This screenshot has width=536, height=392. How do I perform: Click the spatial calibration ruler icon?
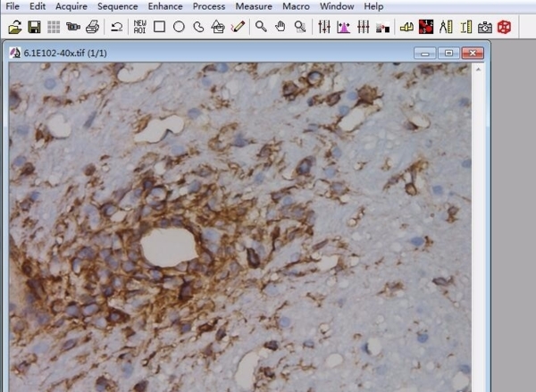click(465, 27)
